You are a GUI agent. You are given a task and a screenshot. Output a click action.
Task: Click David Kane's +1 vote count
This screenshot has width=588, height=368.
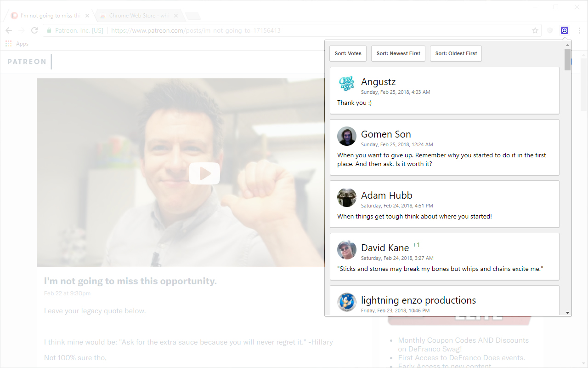pos(416,245)
